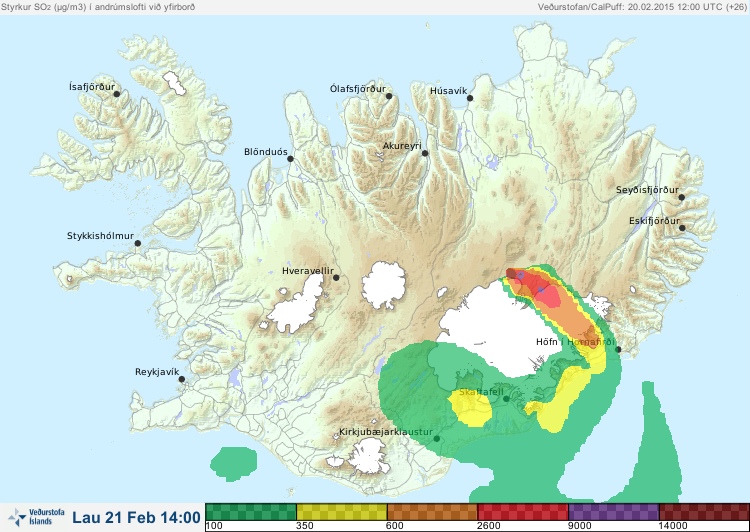Select the yellow 350 legend swatch
Screen dimensions: 750x532
[x=342, y=512]
